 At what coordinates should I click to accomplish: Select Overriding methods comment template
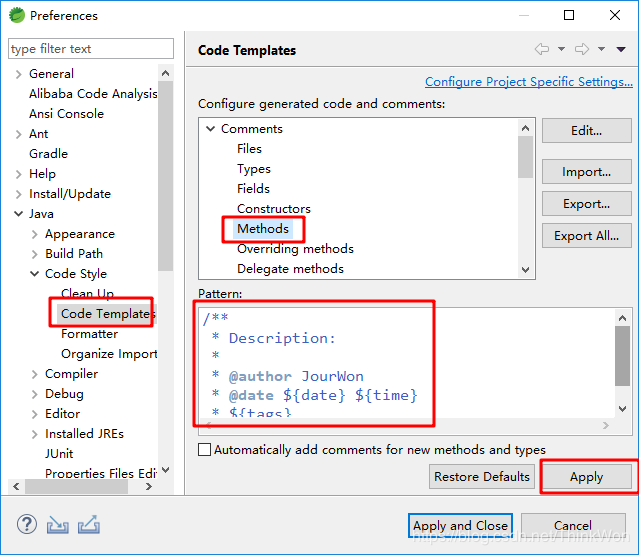[295, 249]
